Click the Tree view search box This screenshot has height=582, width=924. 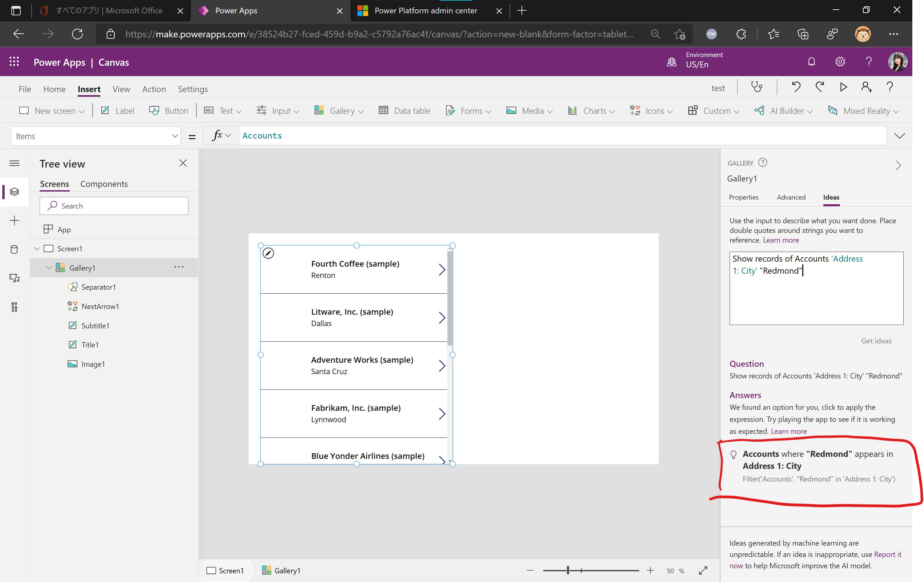114,206
